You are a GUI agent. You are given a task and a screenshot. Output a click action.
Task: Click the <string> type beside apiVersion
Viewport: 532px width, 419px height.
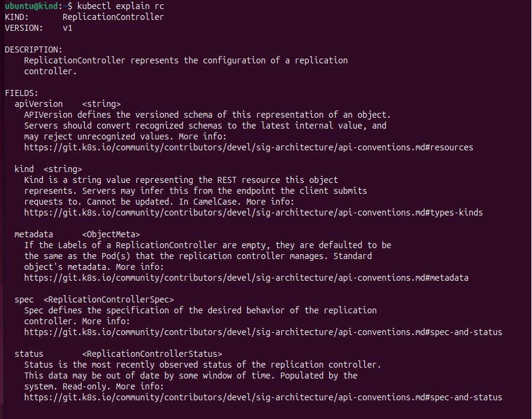tap(101, 104)
